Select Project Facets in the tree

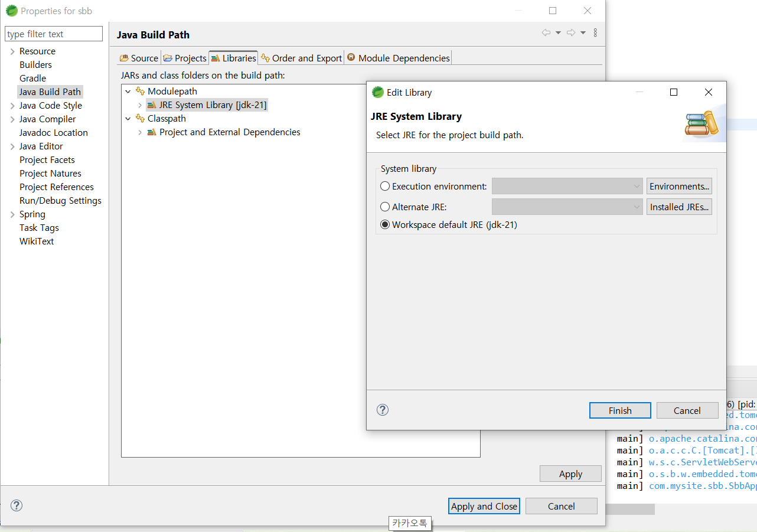pyautogui.click(x=47, y=160)
